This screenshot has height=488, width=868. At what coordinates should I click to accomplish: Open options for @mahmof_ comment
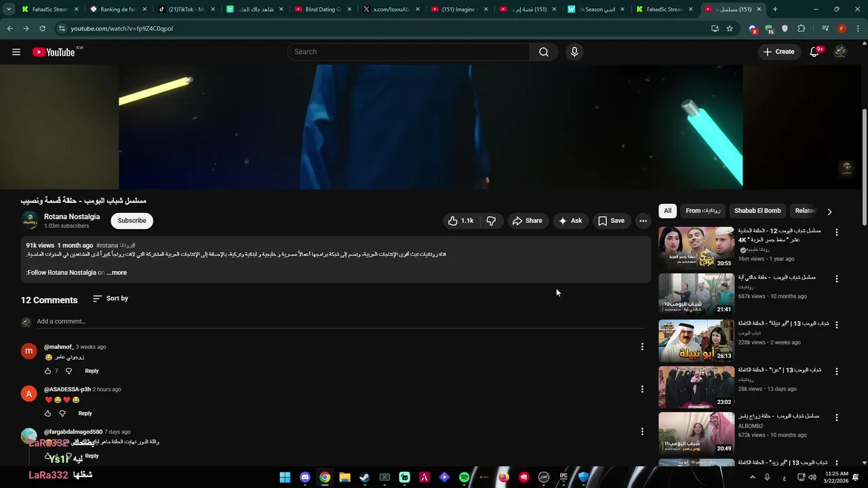(x=642, y=346)
